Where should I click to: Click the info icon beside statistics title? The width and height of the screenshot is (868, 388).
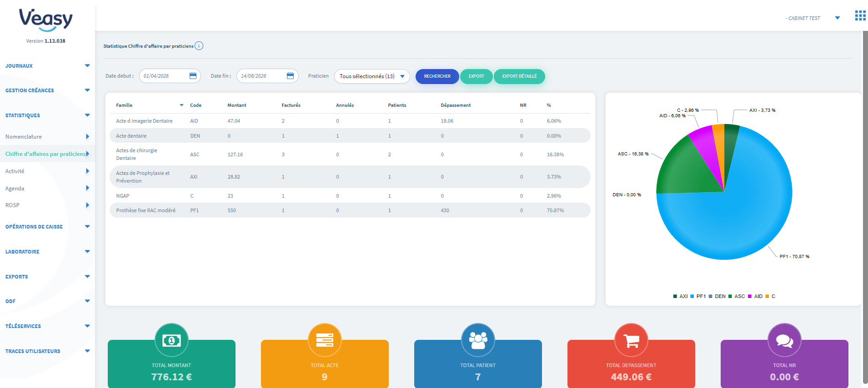[x=199, y=46]
